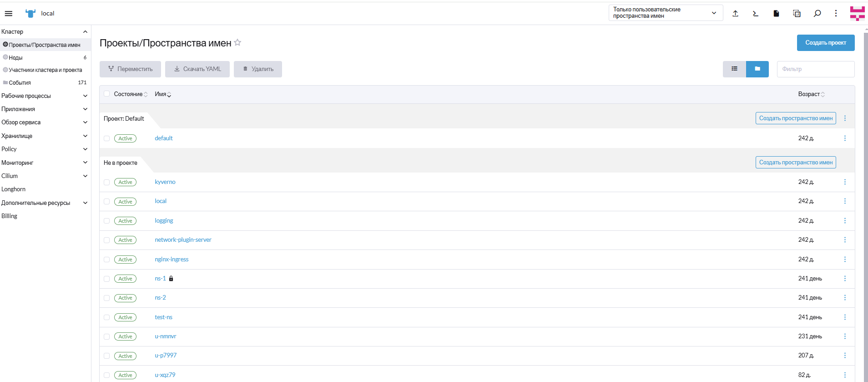Open the namespace filter dropdown
This screenshot has height=382, width=868.
tap(665, 13)
